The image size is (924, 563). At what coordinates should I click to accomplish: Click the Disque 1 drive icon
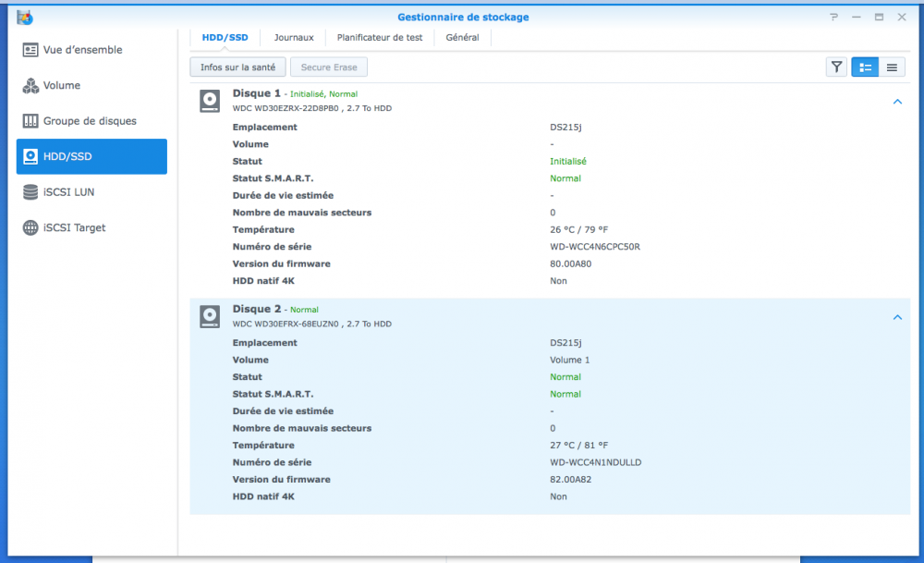211,101
